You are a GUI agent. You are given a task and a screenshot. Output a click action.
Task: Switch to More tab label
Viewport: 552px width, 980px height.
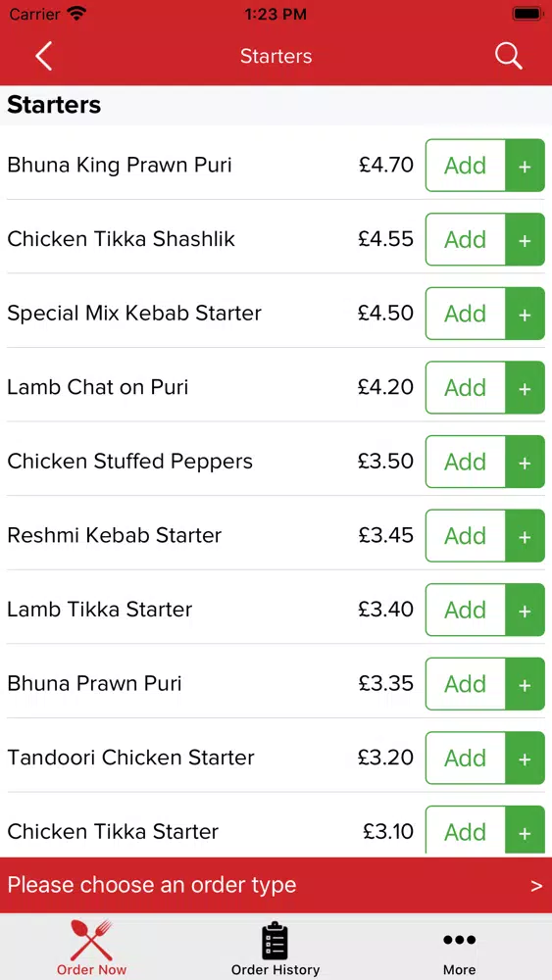[460, 970]
